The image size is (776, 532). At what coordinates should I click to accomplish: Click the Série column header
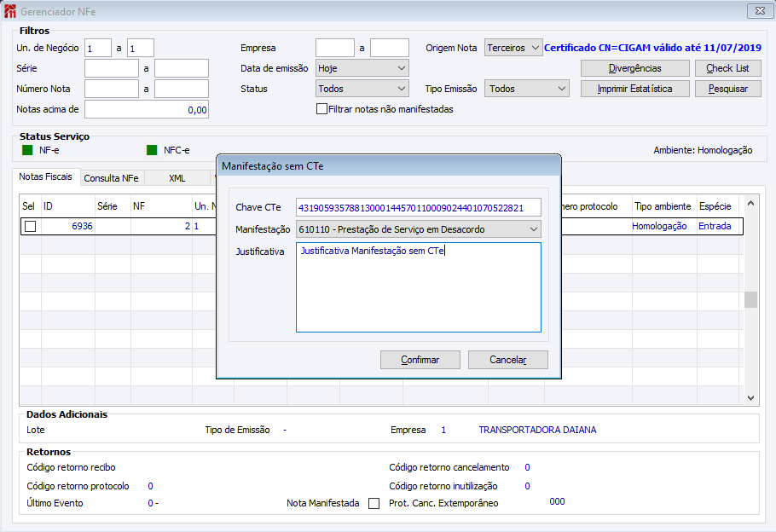(113, 205)
